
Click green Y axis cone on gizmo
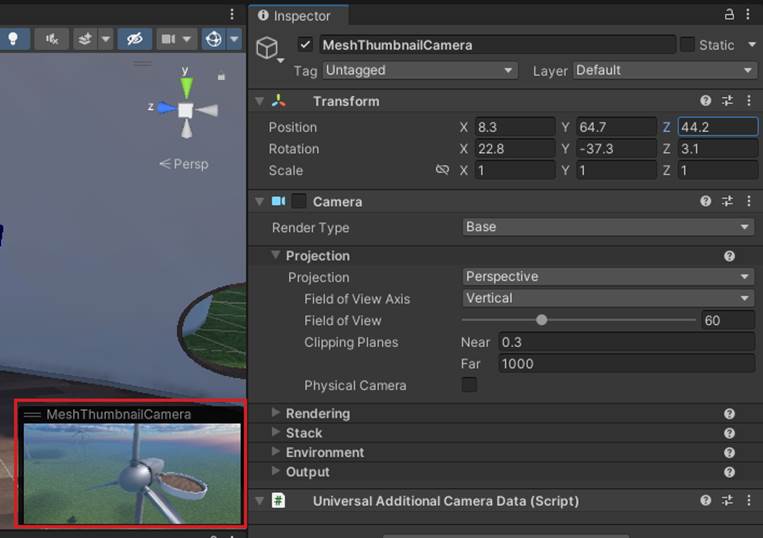click(186, 88)
